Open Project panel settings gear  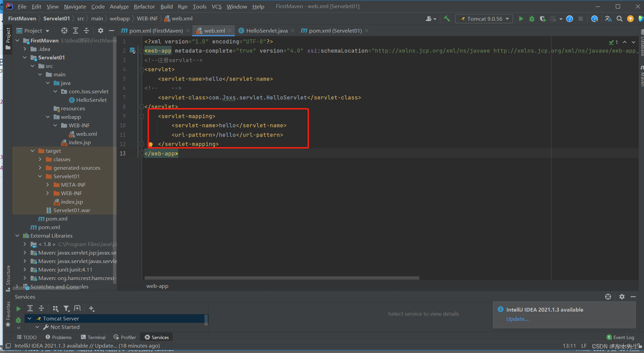[101, 31]
